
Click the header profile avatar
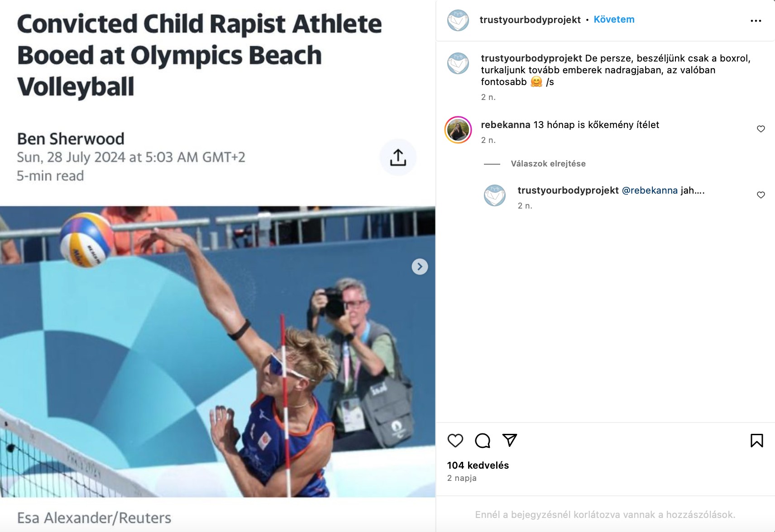(x=458, y=20)
